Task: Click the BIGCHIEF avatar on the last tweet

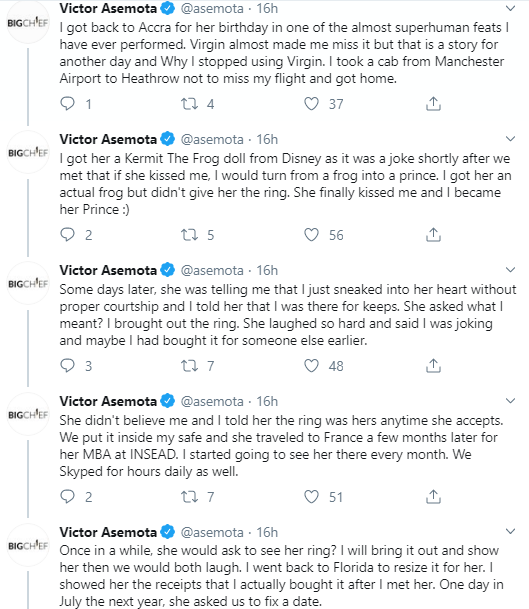Action: 28,545
